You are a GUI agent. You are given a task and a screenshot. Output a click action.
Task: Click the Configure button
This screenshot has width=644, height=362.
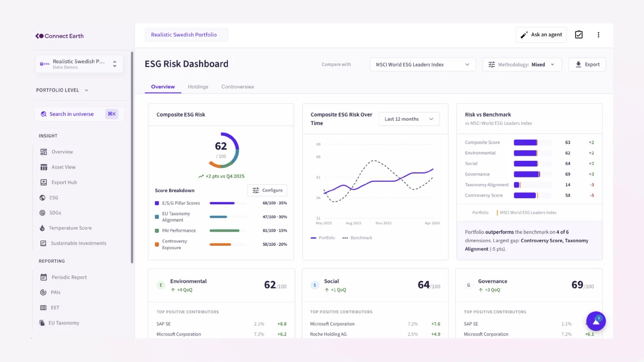click(267, 190)
